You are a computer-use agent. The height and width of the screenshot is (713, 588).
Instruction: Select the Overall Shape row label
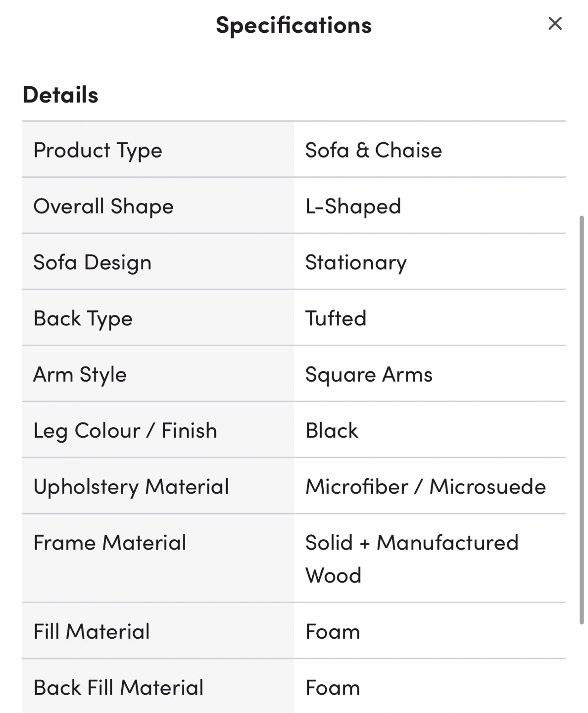click(103, 206)
